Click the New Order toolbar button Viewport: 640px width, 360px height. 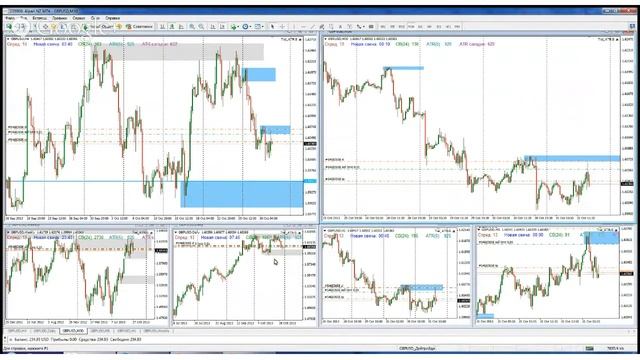point(98,27)
